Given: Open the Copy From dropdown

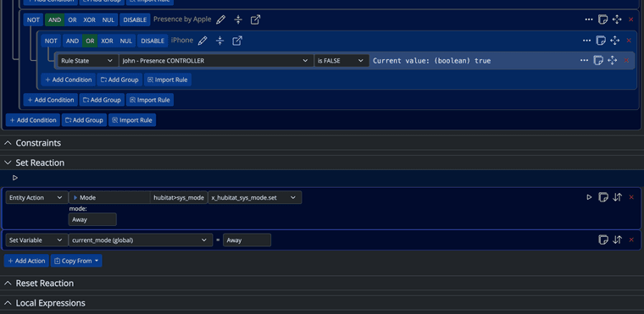Looking at the screenshot, I should tap(76, 261).
